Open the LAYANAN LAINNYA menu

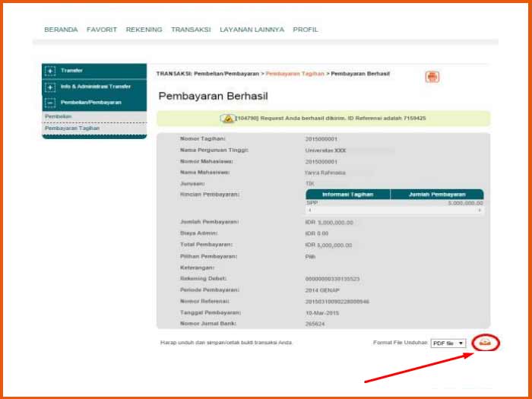pos(252,30)
